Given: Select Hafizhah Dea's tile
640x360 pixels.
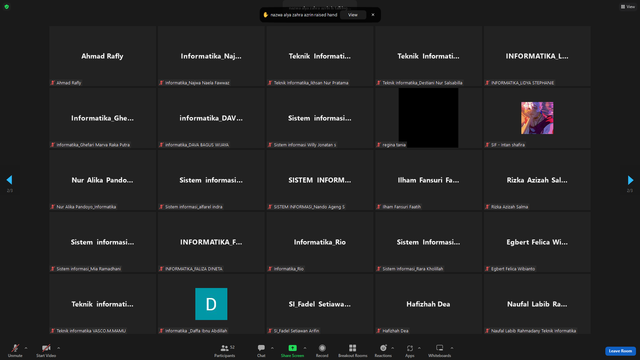Looking at the screenshot, I should pyautogui.click(x=428, y=304).
